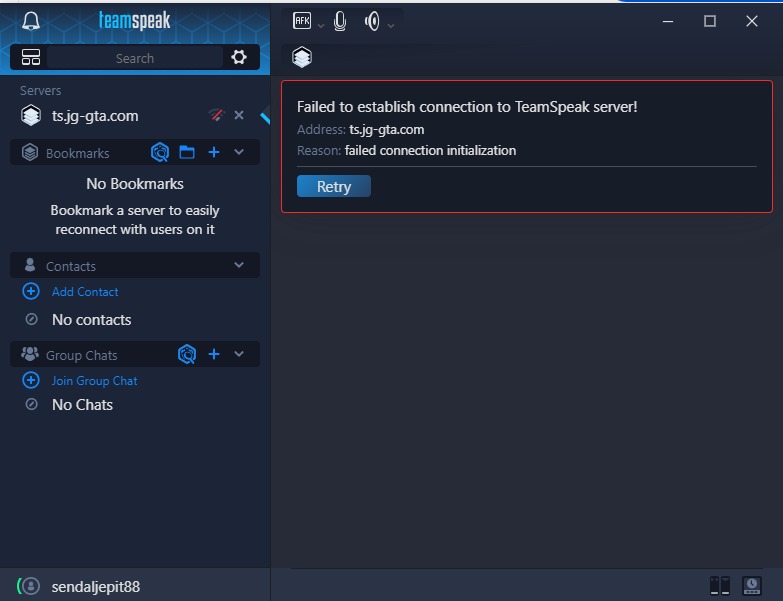783x601 pixels.
Task: Open settings gear icon
Action: click(239, 57)
